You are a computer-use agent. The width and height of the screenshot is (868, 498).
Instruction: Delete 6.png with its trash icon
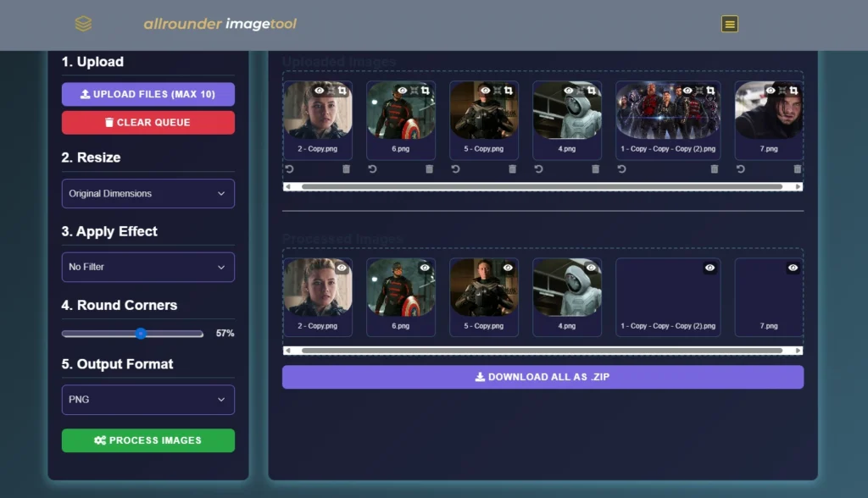click(429, 169)
